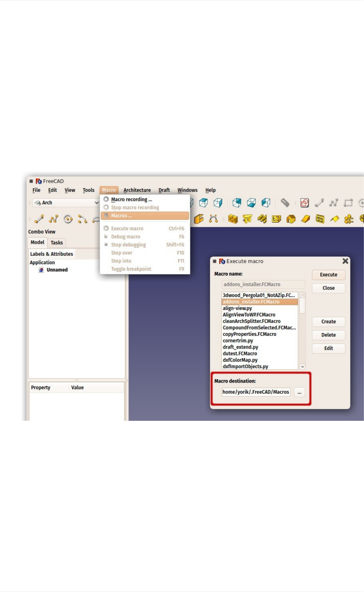
Task: Switch to the Model tab
Action: point(37,242)
